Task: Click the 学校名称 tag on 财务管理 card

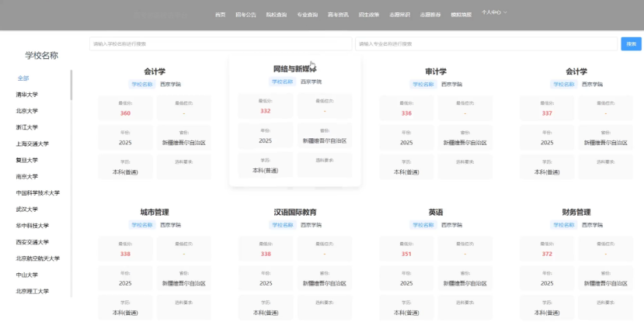Action: click(563, 225)
